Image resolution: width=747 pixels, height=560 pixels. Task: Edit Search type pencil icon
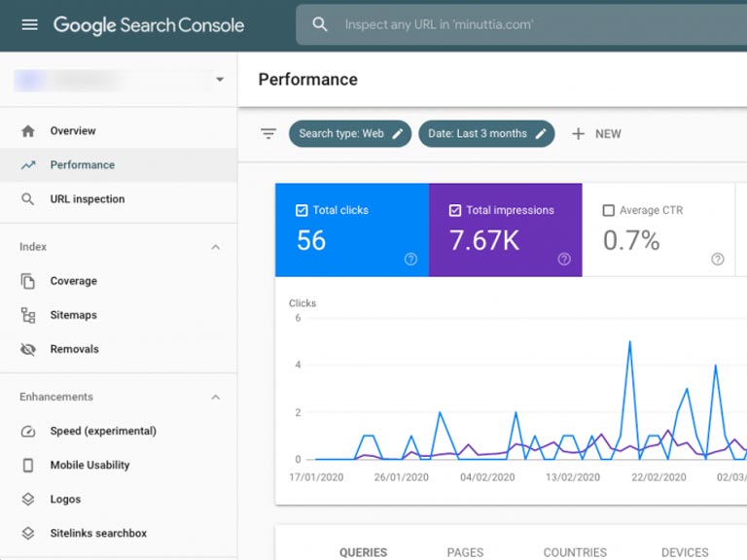397,134
